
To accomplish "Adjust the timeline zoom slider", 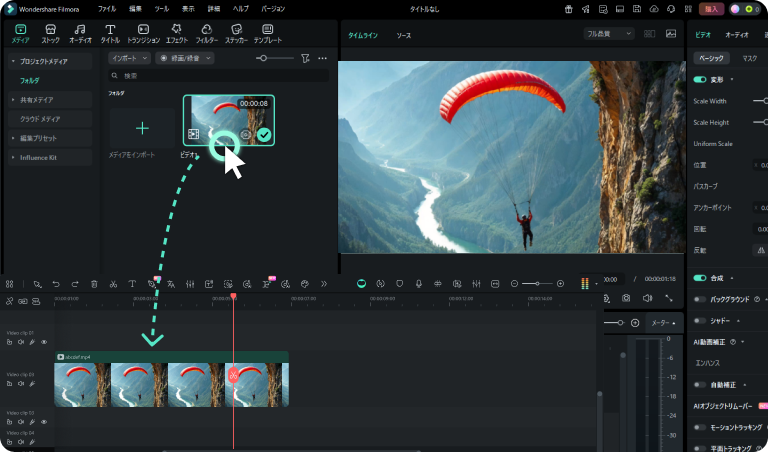I will pyautogui.click(x=537, y=284).
